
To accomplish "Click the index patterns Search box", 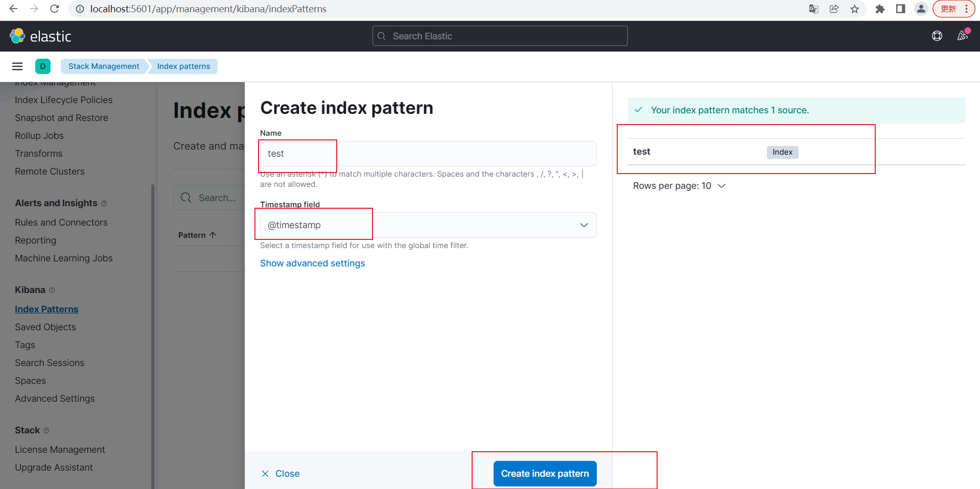I will 209,198.
